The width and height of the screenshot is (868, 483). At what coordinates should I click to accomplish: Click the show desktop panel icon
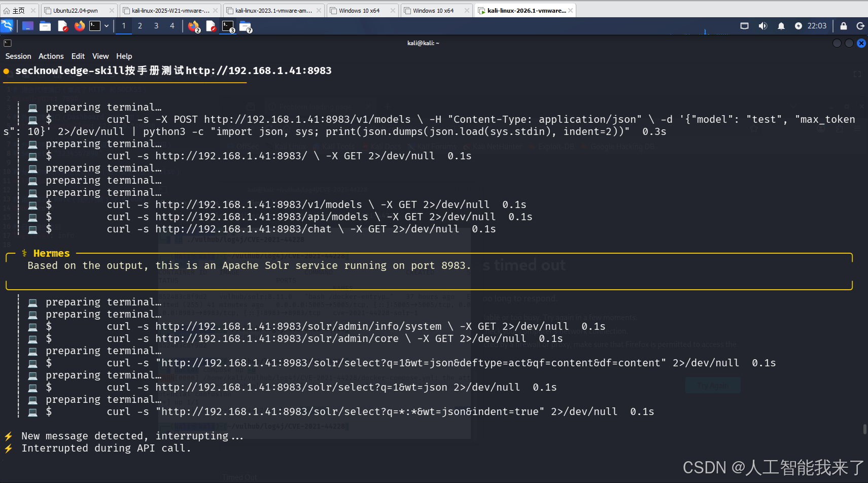tap(28, 26)
